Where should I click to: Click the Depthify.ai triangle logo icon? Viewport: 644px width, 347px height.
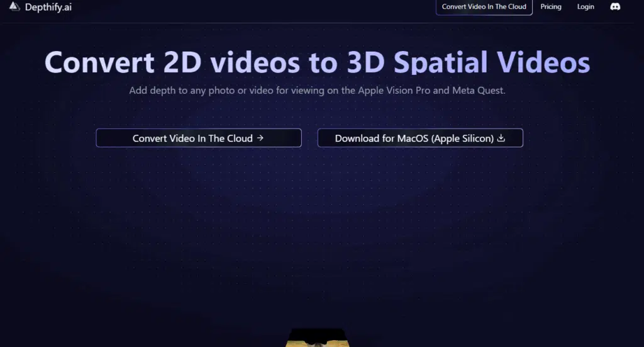(x=14, y=6)
